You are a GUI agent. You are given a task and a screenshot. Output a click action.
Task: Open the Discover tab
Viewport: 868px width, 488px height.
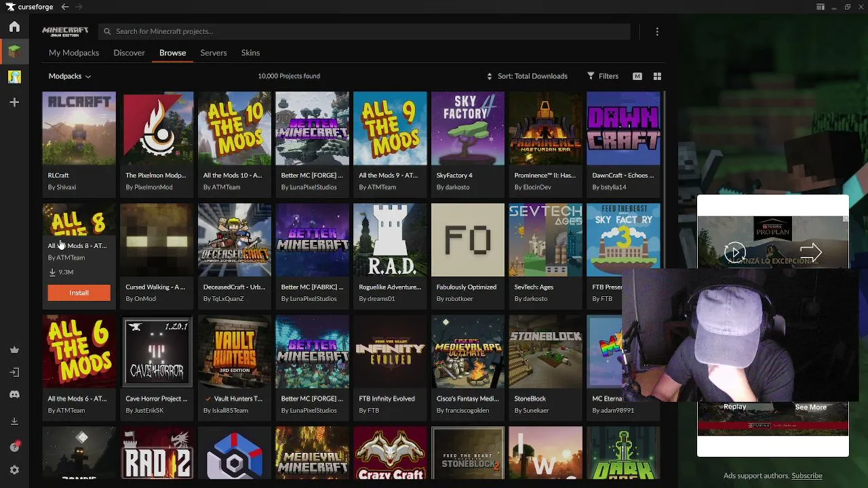click(x=129, y=53)
